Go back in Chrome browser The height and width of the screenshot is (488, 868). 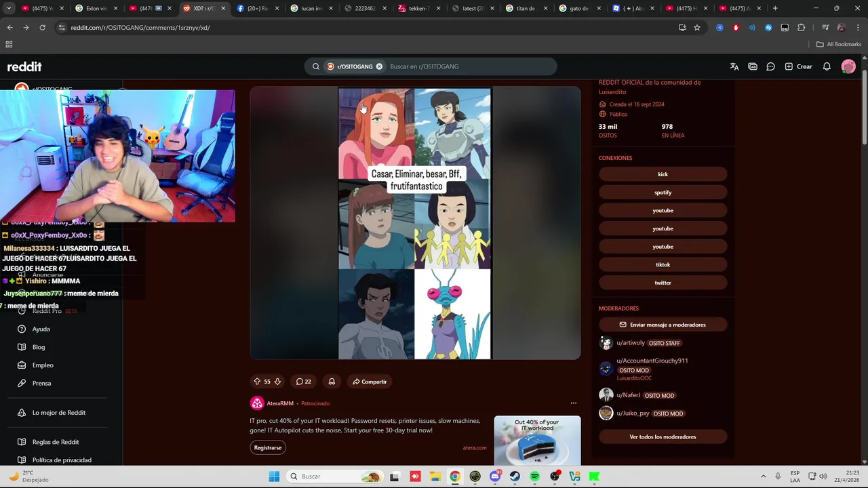(9, 28)
